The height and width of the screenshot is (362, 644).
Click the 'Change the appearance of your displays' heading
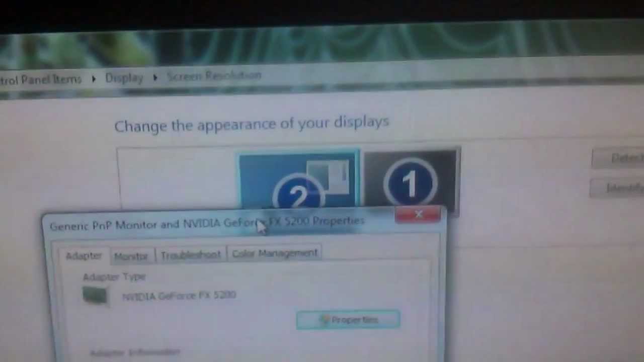252,124
